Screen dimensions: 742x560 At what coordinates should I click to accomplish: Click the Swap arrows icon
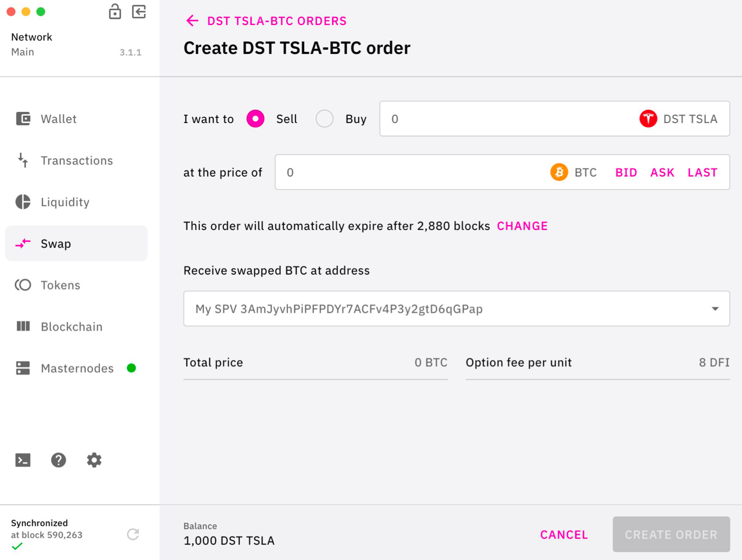(23, 243)
